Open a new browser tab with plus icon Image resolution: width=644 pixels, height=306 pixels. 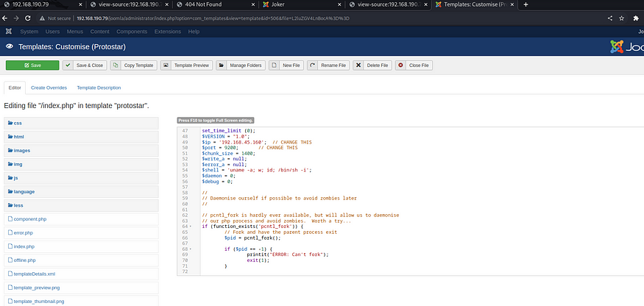[526, 4]
